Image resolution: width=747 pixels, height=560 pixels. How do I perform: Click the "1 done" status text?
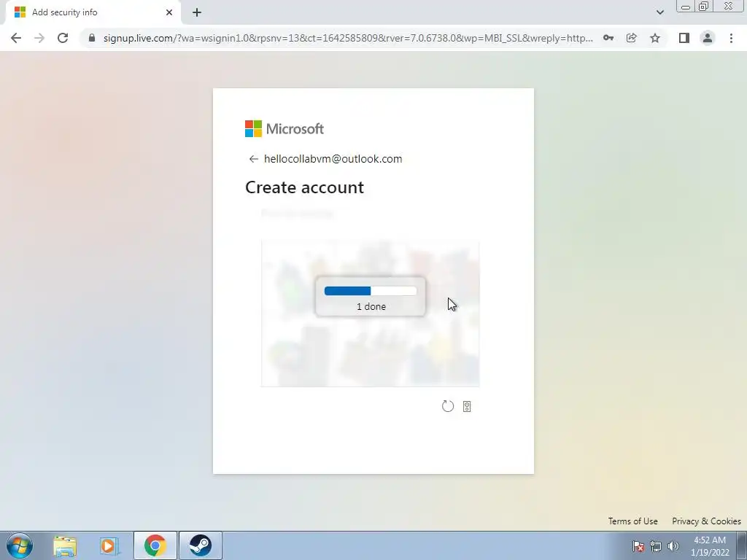371,307
